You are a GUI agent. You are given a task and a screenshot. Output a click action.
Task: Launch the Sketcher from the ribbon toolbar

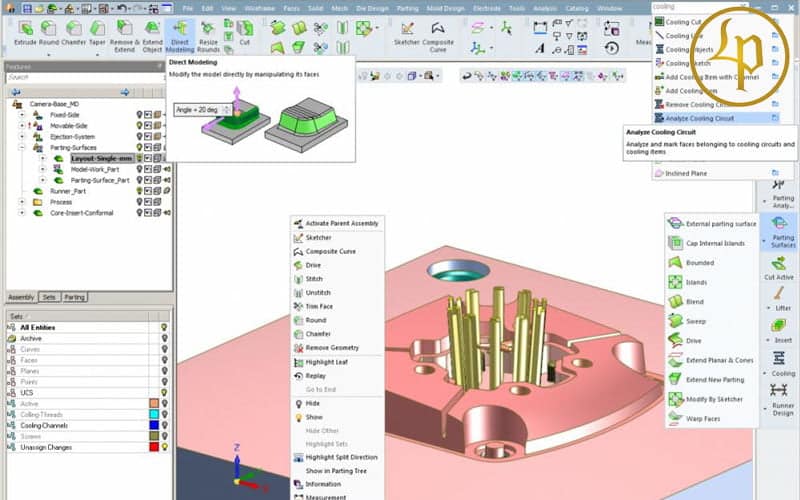pos(407,33)
